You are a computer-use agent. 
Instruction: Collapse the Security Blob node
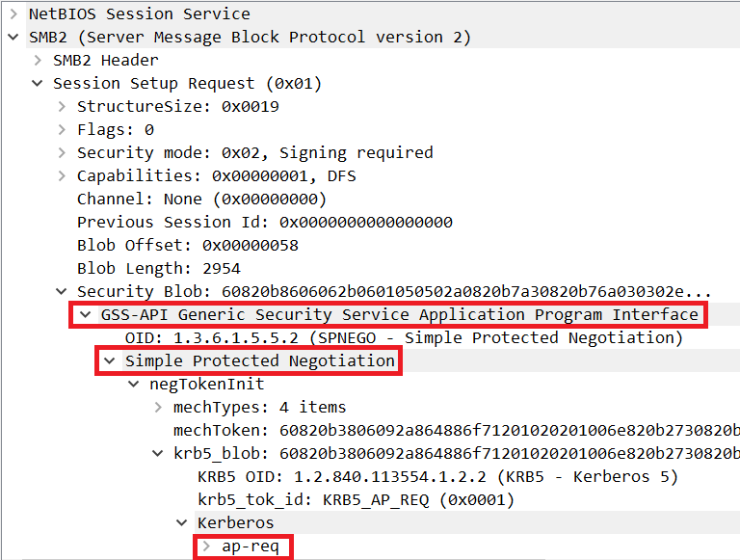62,292
